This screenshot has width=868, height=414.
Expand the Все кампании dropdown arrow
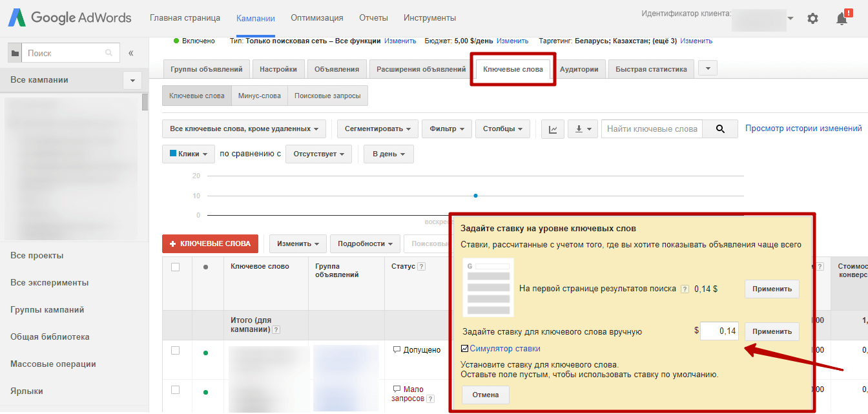pyautogui.click(x=132, y=81)
